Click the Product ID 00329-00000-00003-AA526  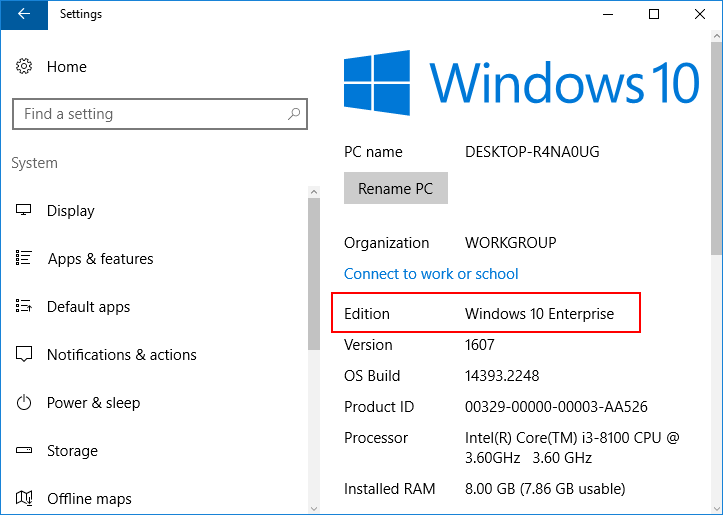point(556,407)
